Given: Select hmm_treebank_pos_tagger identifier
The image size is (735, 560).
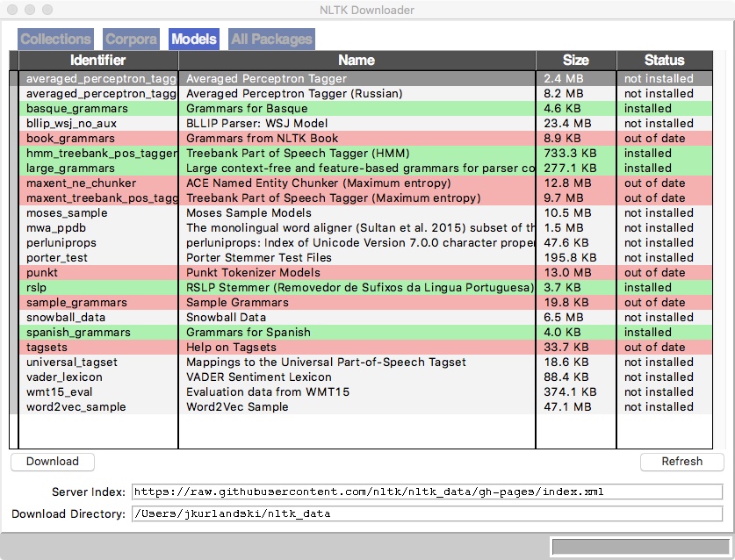Looking at the screenshot, I should click(x=102, y=154).
